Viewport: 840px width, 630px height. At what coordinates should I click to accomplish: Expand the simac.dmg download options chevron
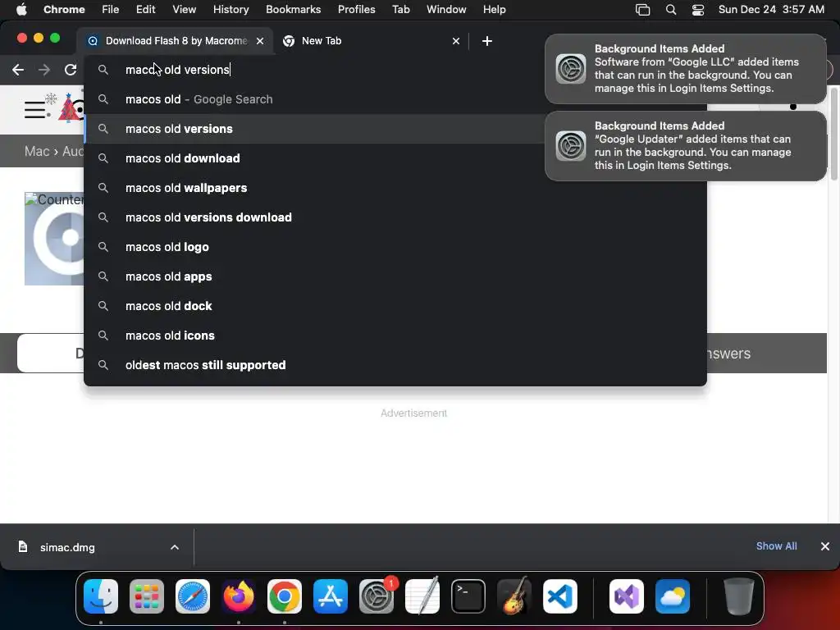point(175,547)
